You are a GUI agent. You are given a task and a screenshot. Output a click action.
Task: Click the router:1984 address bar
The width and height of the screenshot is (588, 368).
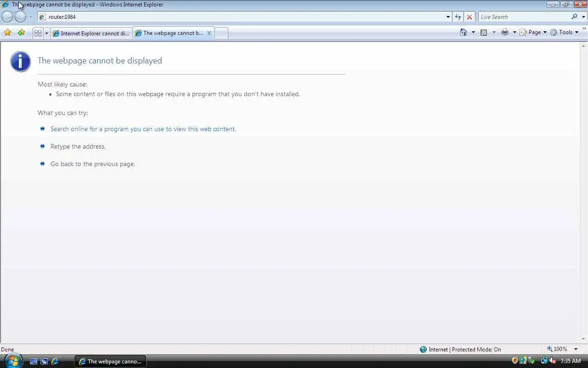pos(242,17)
